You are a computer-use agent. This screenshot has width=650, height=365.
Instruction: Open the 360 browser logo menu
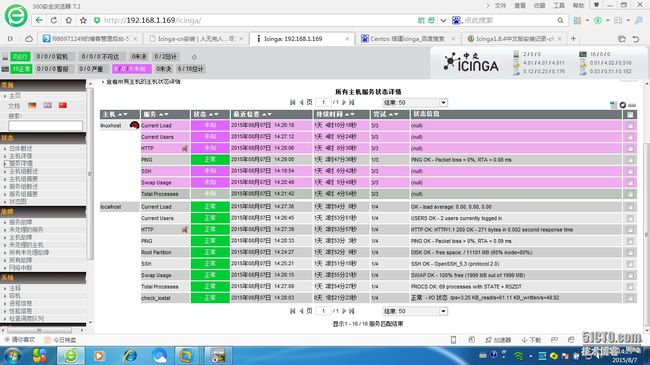point(16,15)
